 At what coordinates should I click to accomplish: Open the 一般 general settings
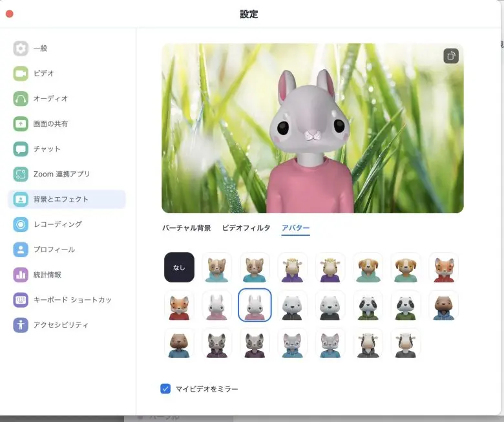[x=67, y=48]
